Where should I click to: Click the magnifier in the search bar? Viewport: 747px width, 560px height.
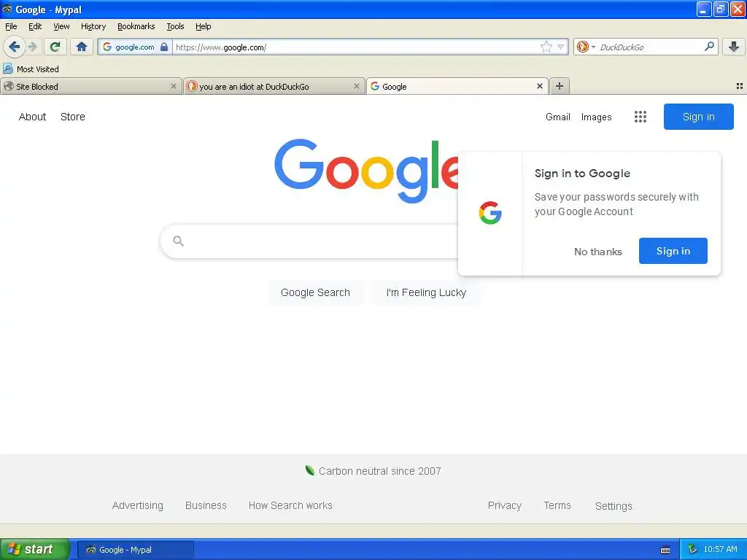(x=709, y=47)
